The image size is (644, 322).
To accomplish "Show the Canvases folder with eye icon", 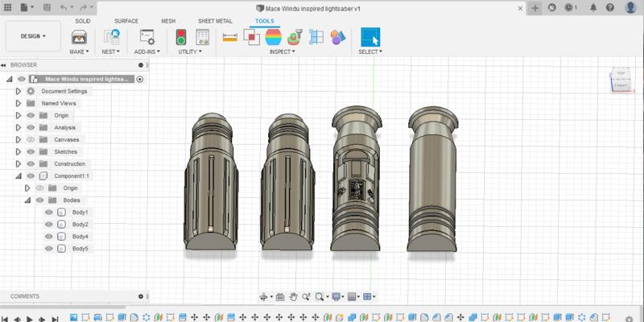I will click(x=31, y=139).
